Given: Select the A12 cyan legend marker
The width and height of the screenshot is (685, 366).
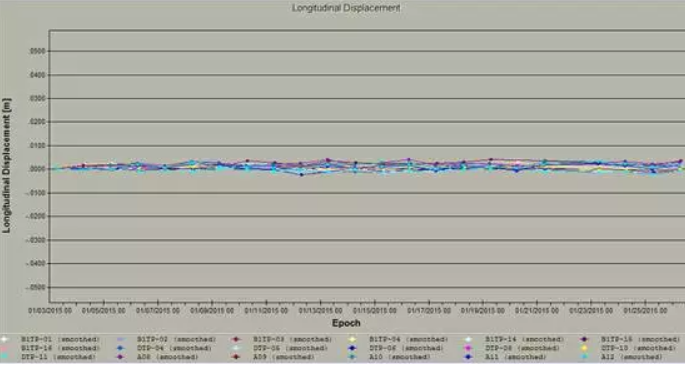Looking at the screenshot, I should coord(584,357).
